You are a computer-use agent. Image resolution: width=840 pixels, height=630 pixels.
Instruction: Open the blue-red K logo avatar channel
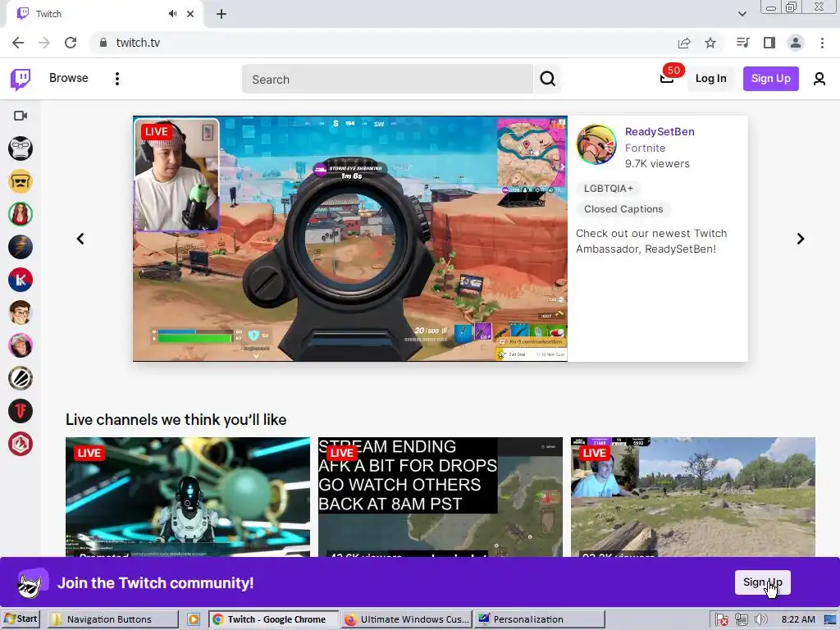coord(21,280)
